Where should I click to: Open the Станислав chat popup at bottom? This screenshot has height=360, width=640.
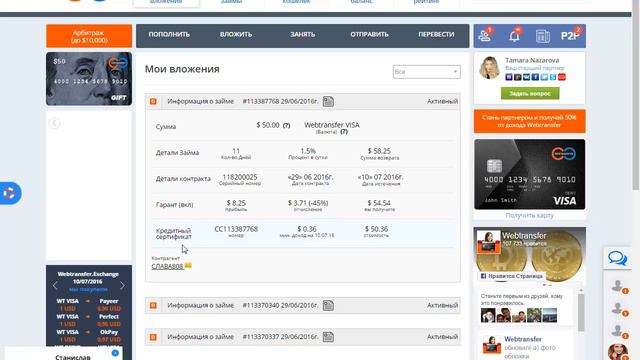63,354
